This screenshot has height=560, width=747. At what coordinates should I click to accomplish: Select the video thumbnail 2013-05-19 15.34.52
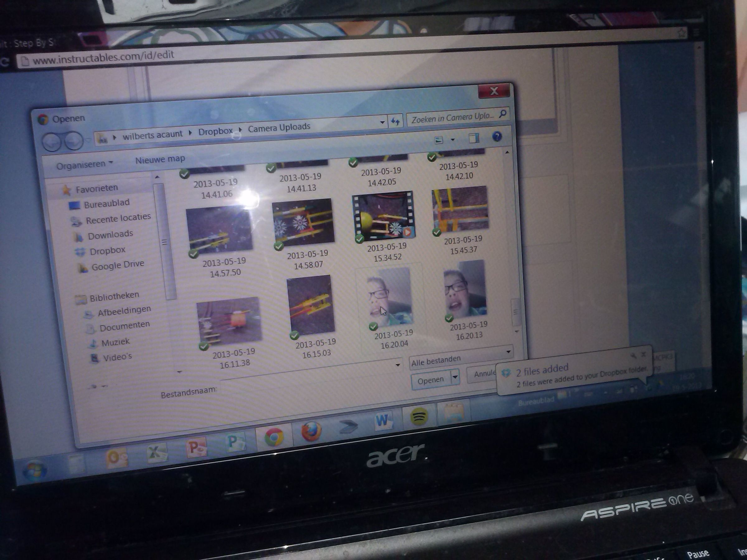[x=383, y=216]
